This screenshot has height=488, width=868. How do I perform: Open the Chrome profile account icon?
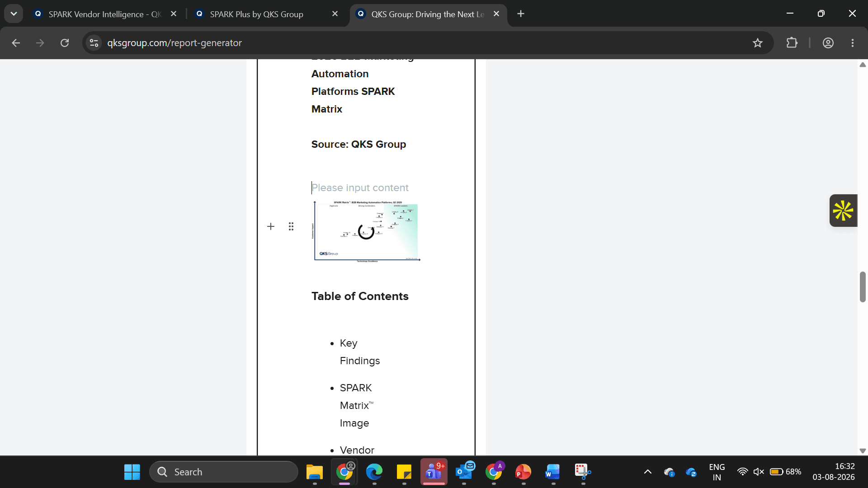(828, 43)
